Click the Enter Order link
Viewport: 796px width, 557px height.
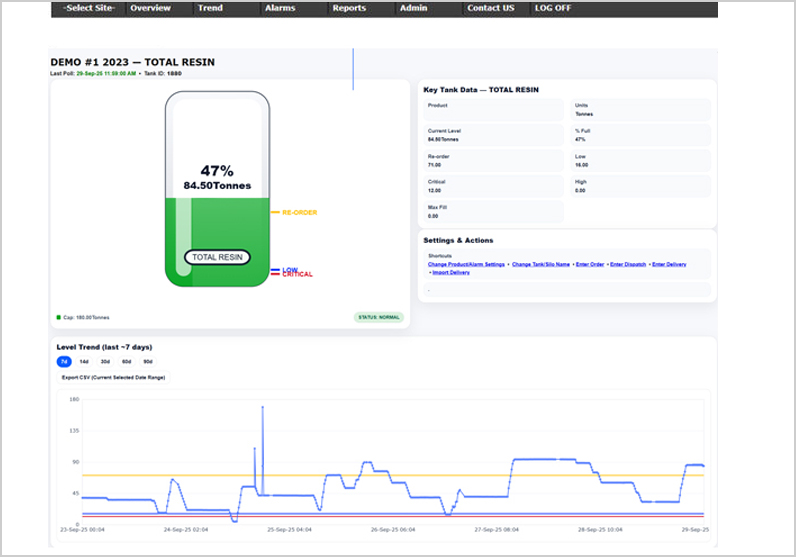(590, 264)
